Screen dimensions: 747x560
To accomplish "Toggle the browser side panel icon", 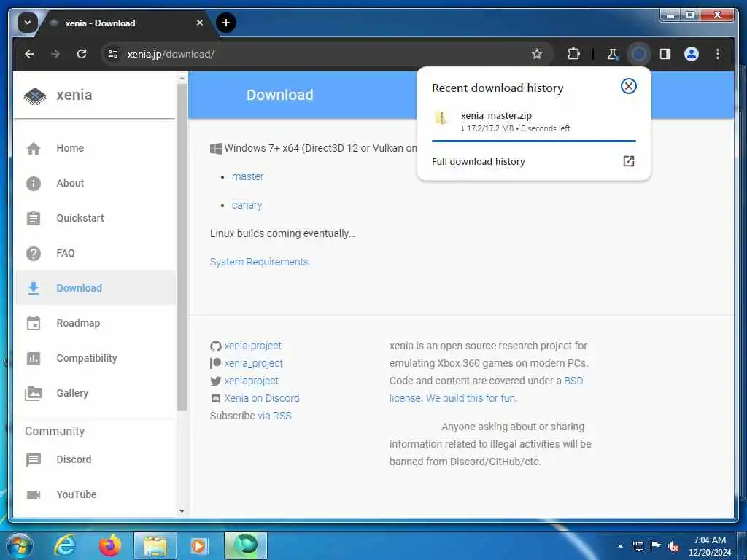I will [x=665, y=54].
